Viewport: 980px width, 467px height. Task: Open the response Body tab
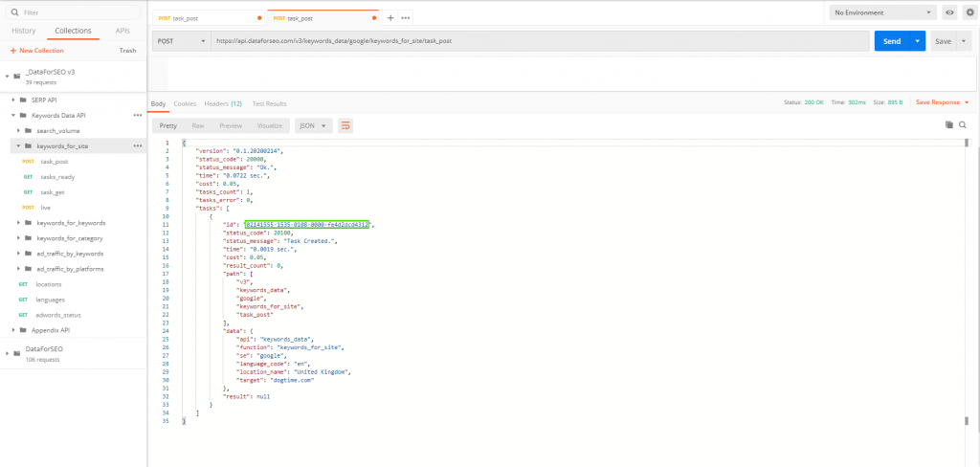click(158, 103)
